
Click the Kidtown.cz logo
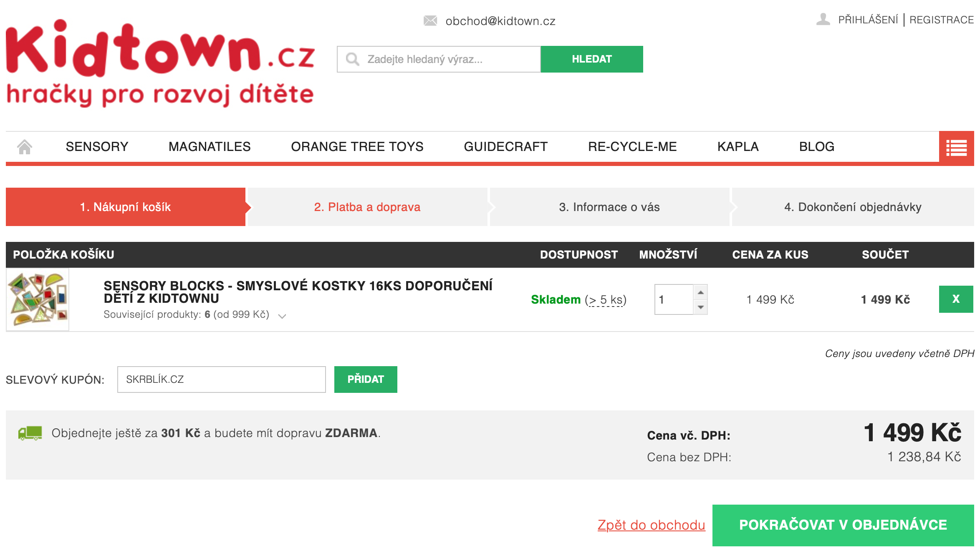[x=160, y=63]
